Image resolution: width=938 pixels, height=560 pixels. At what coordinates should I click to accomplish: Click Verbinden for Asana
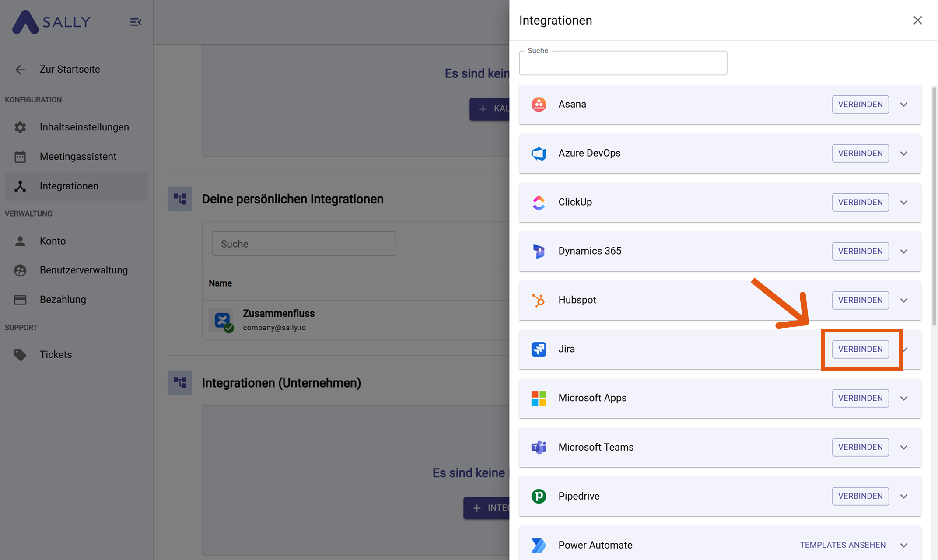click(x=860, y=105)
